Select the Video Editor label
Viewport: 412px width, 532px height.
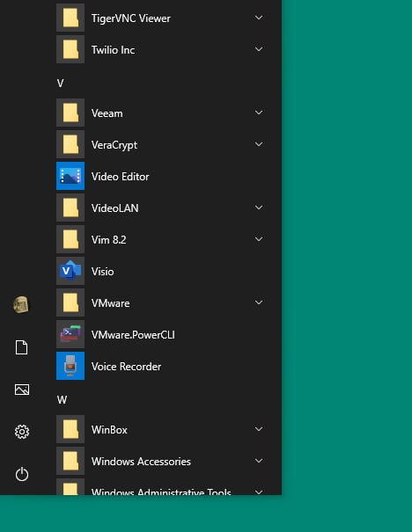click(x=121, y=177)
